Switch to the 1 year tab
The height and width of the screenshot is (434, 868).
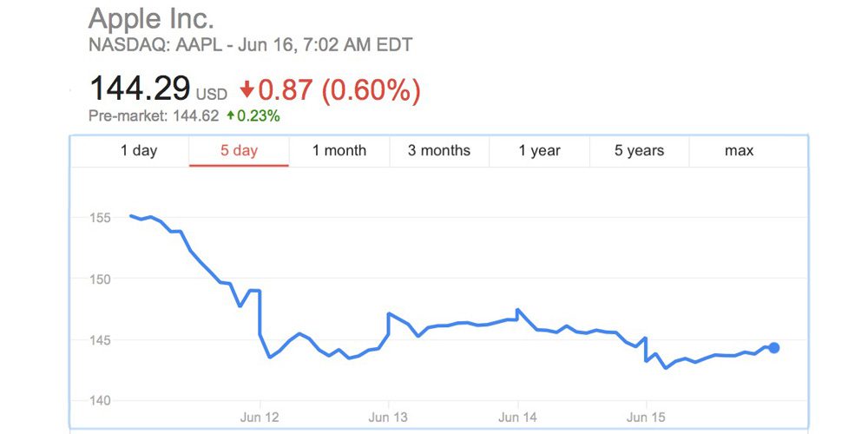coord(539,151)
